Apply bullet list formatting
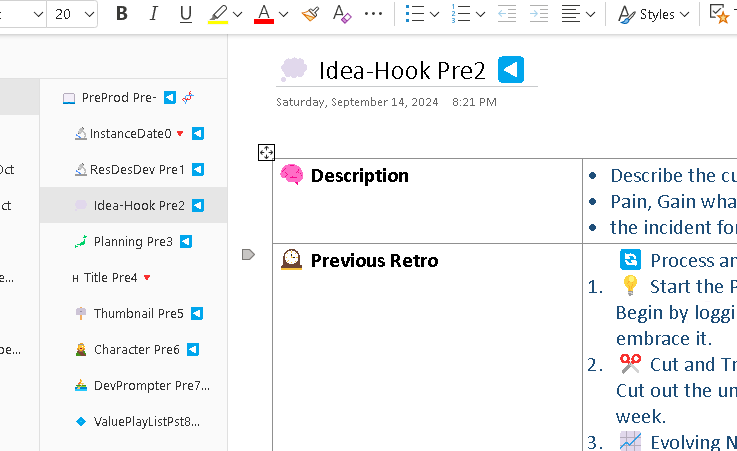Screen dimensions: 737x451 pos(415,14)
